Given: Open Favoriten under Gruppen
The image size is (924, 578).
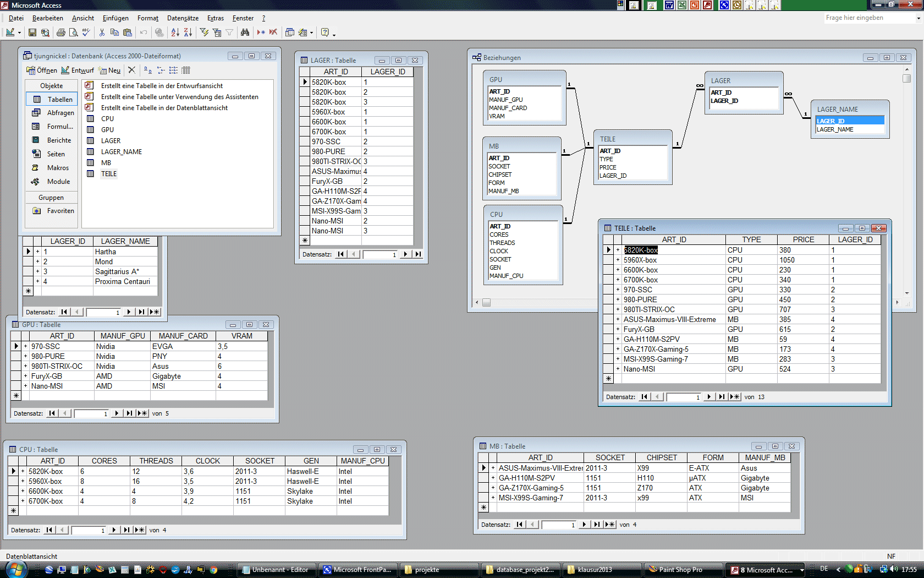Looking at the screenshot, I should [x=53, y=210].
